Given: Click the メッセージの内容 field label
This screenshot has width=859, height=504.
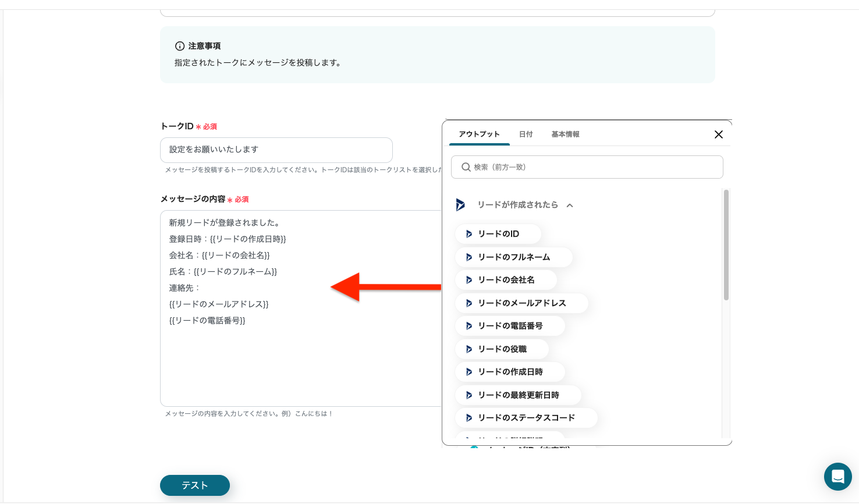Looking at the screenshot, I should tap(193, 199).
